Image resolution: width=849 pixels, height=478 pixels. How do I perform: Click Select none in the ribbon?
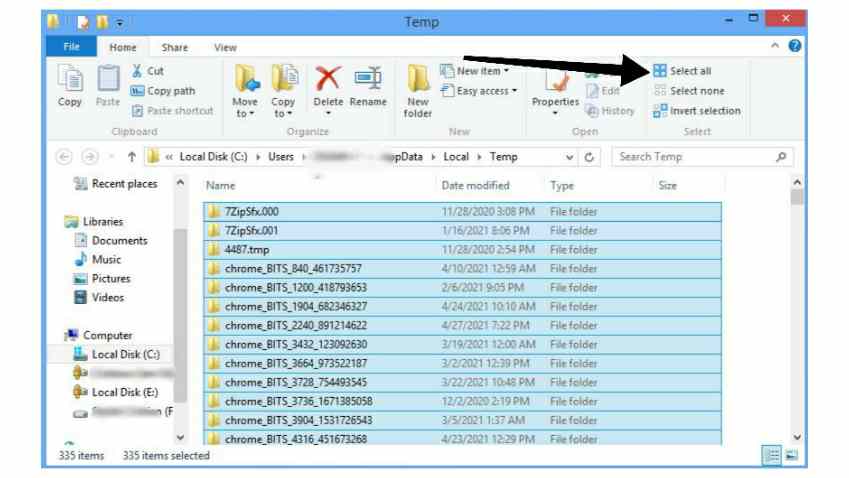(689, 91)
